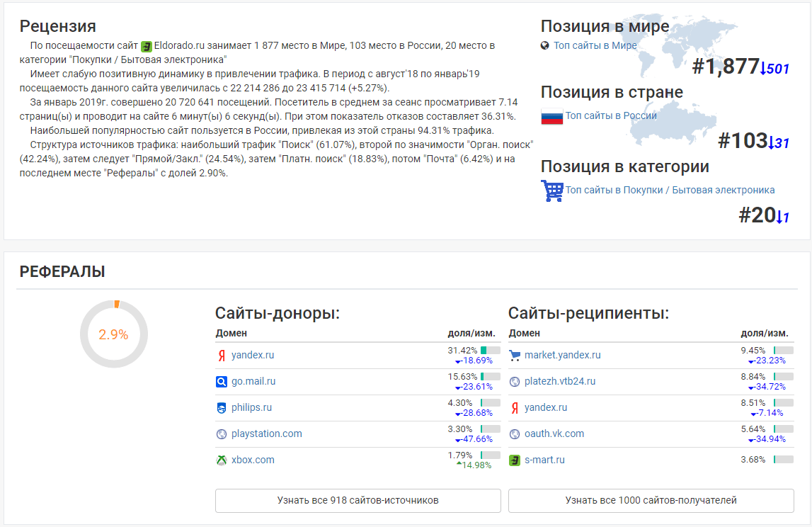
Task: Click the -47.66% change for playstation.com
Action: (x=474, y=439)
